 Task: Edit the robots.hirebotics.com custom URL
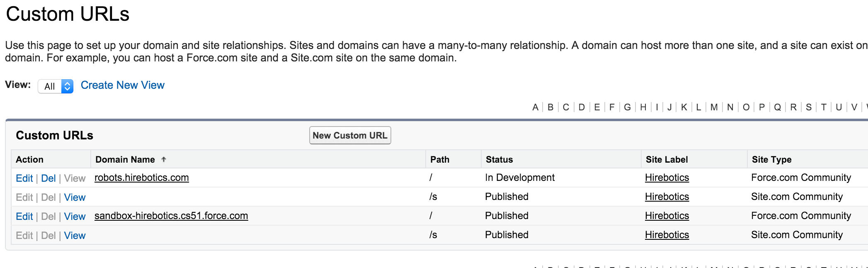[x=24, y=178]
